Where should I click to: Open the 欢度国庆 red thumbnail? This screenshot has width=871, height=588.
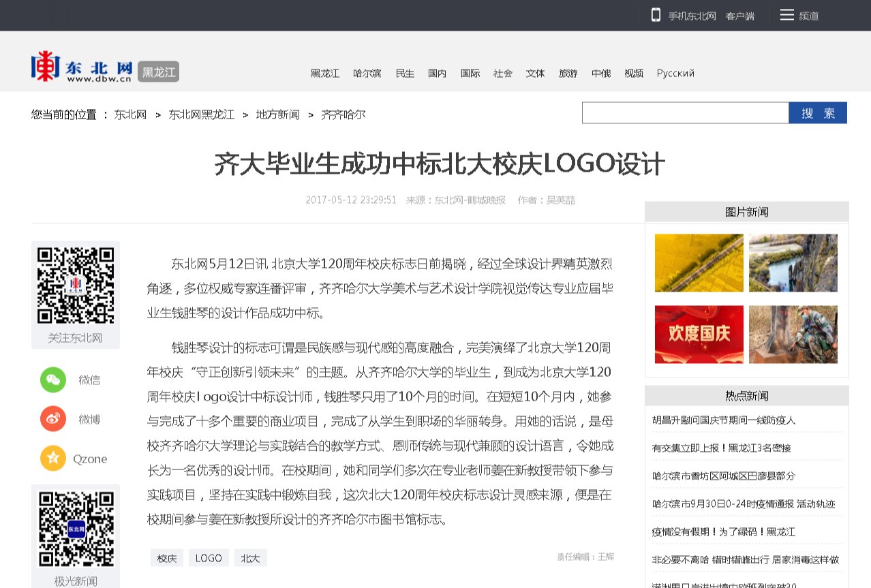pyautogui.click(x=699, y=334)
